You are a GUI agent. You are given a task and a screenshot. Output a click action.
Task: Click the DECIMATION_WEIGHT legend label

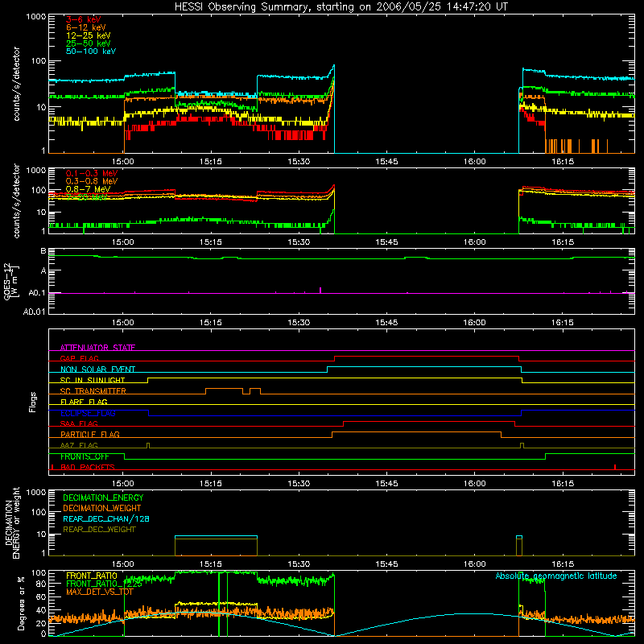coord(102,508)
